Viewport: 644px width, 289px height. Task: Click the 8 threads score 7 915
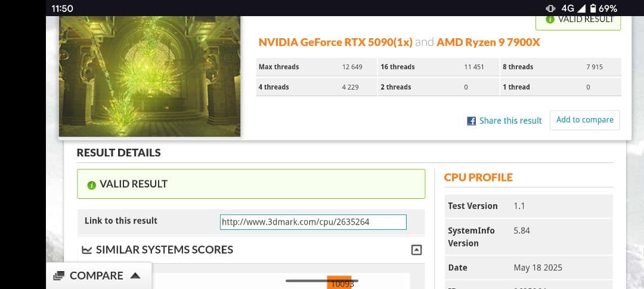coord(595,67)
